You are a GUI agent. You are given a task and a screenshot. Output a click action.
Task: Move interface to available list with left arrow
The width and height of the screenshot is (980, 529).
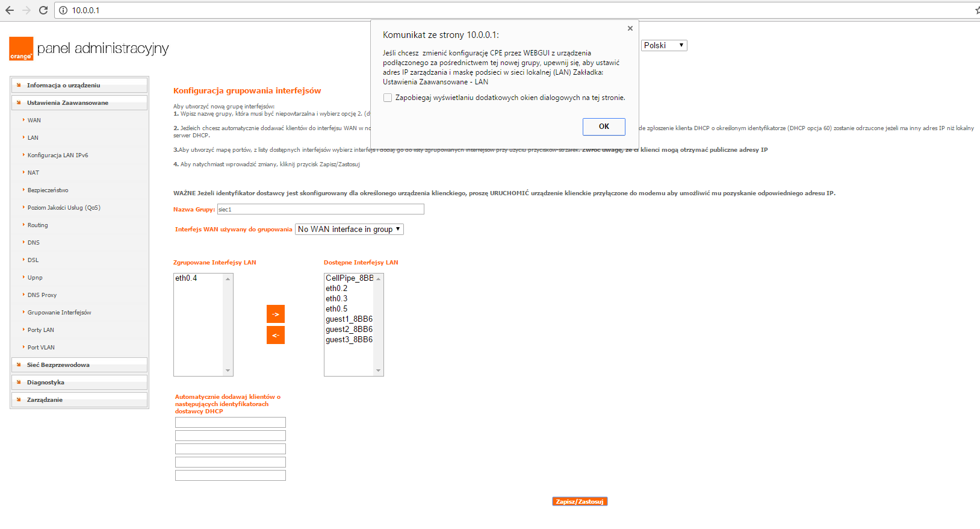[276, 335]
